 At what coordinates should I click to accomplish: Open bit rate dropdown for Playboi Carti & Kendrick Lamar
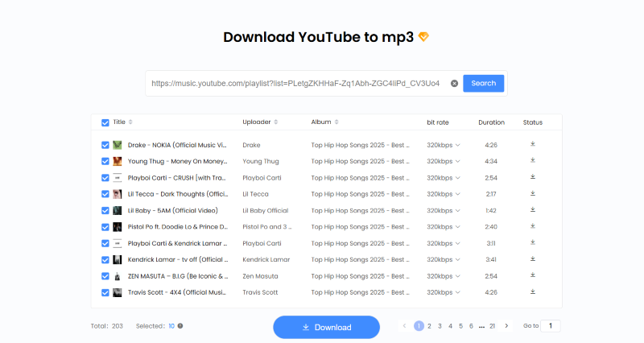pos(444,243)
